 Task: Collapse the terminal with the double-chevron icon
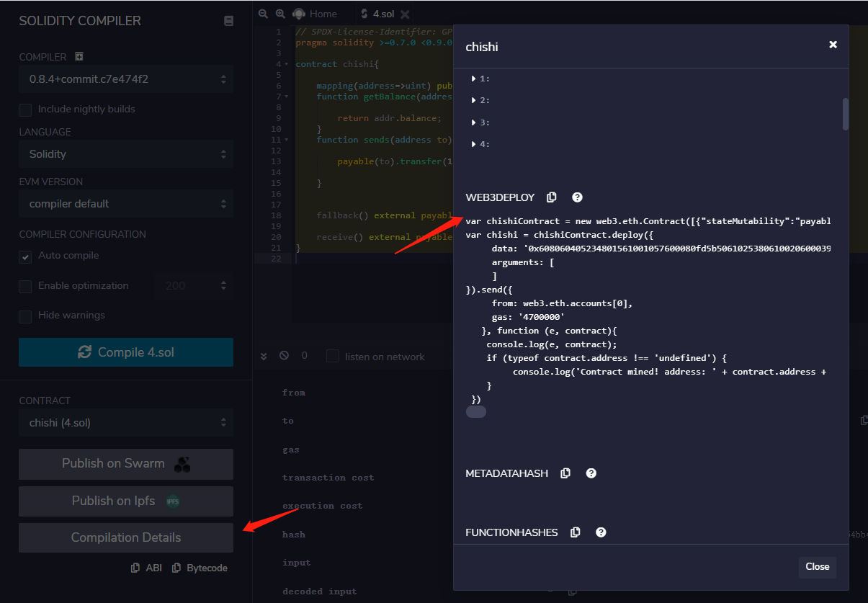(x=264, y=356)
